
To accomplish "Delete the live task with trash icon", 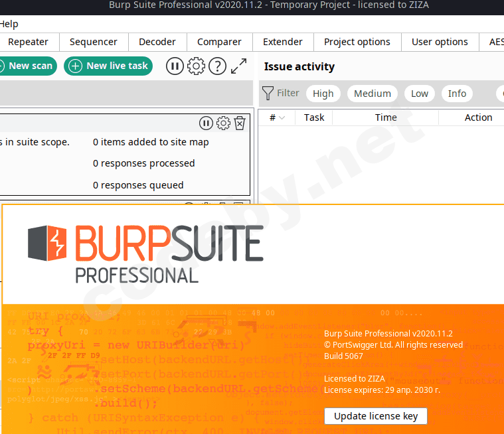I will pos(240,123).
